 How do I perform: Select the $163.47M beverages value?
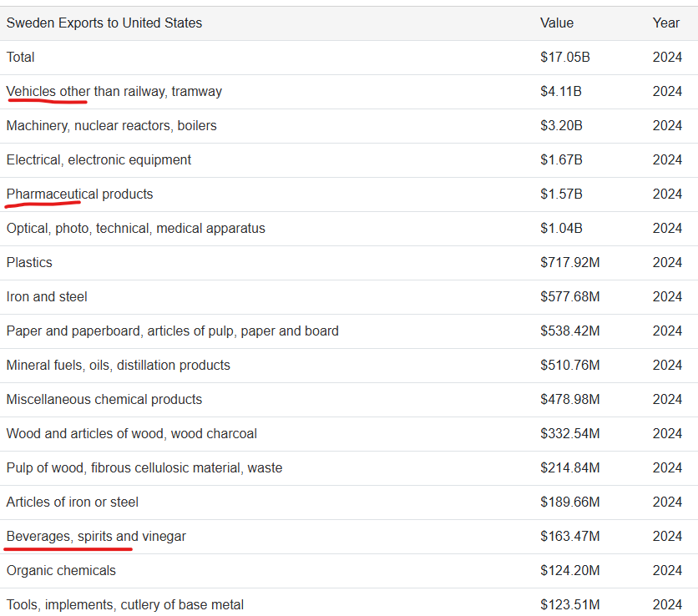coord(569,537)
